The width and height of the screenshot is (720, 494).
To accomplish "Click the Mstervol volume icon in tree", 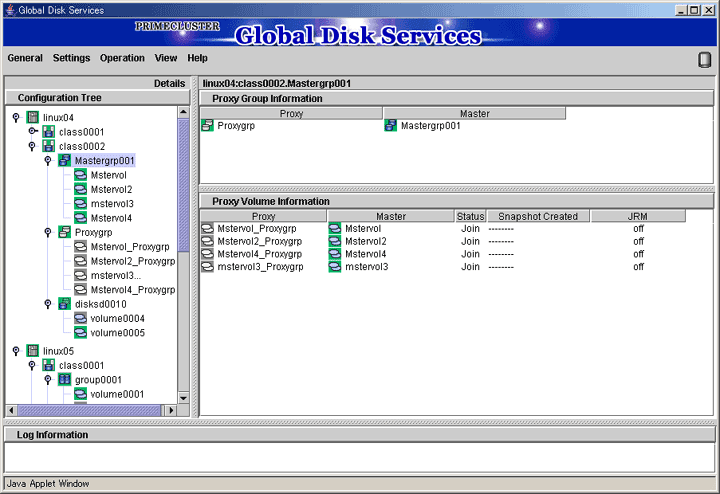I will click(80, 175).
